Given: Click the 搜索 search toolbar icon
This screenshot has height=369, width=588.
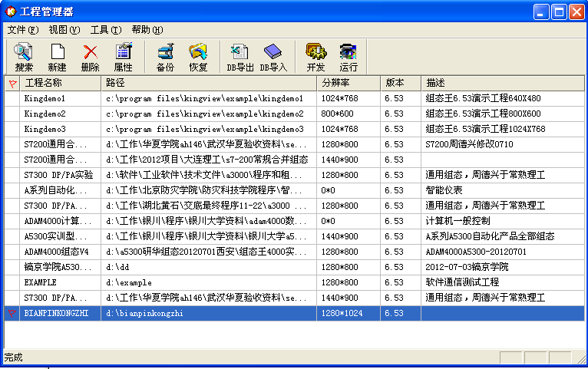Looking at the screenshot, I should pos(24,57).
